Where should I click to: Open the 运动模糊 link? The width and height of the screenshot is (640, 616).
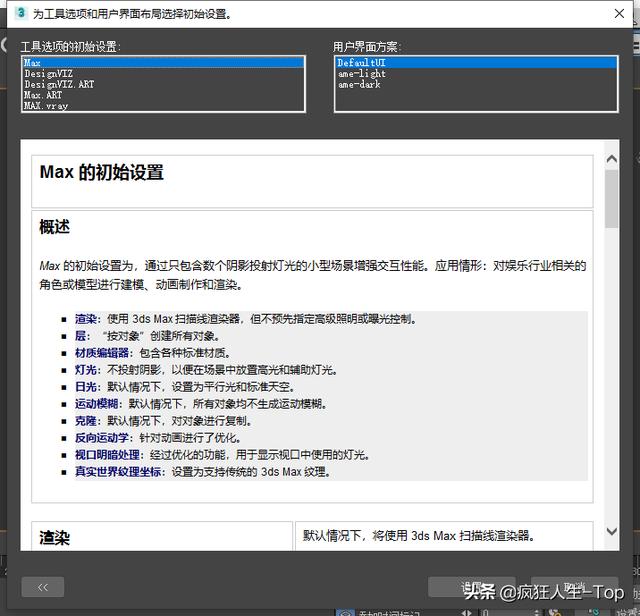point(97,404)
